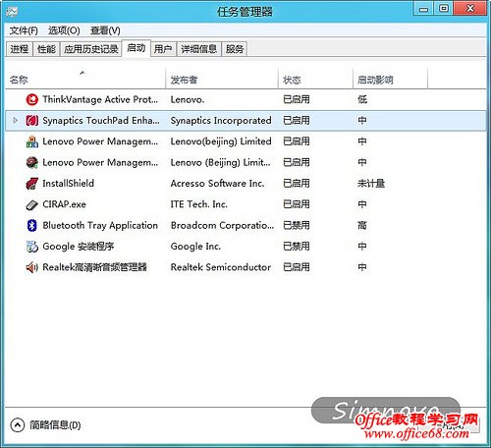Select the InstallShield entry name
This screenshot has height=448, width=491.
point(69,184)
